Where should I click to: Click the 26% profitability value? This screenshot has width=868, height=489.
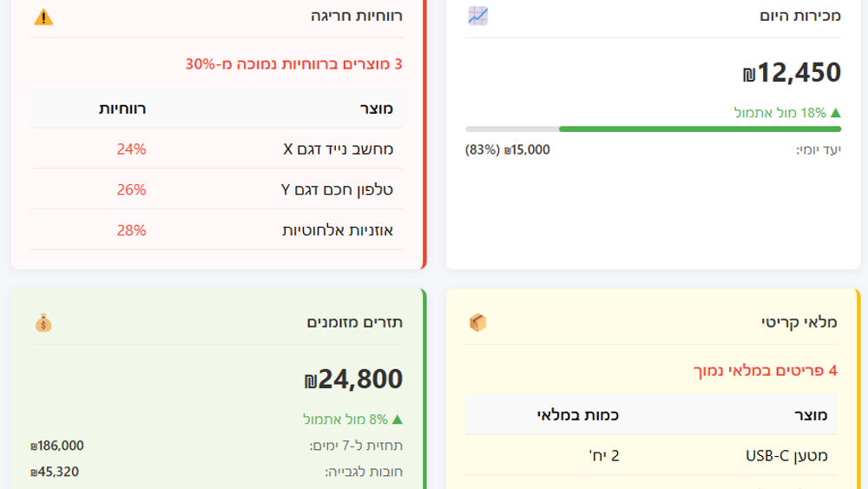point(131,189)
